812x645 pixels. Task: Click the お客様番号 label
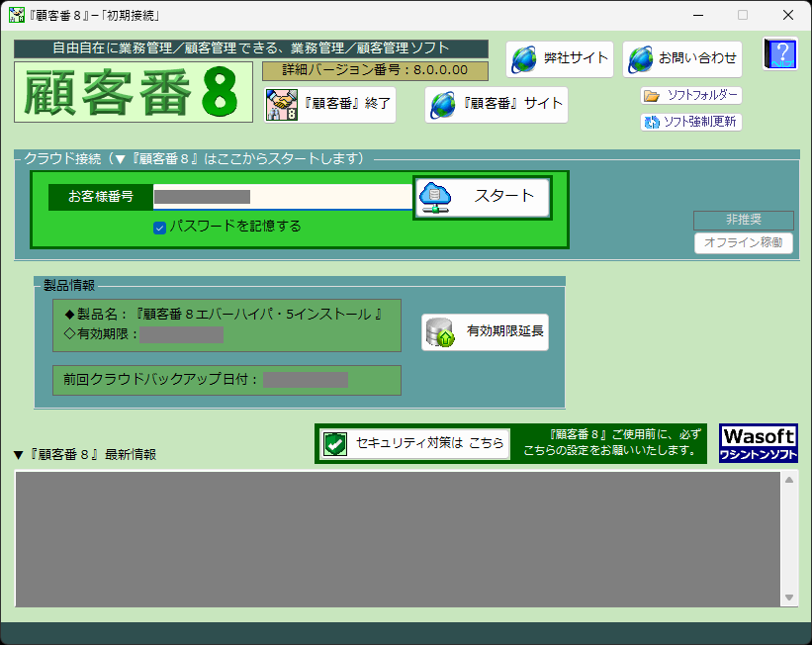pyautogui.click(x=101, y=197)
